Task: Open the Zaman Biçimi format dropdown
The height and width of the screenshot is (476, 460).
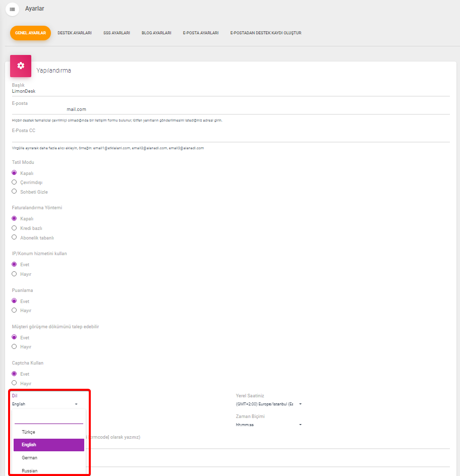Action: point(269,425)
